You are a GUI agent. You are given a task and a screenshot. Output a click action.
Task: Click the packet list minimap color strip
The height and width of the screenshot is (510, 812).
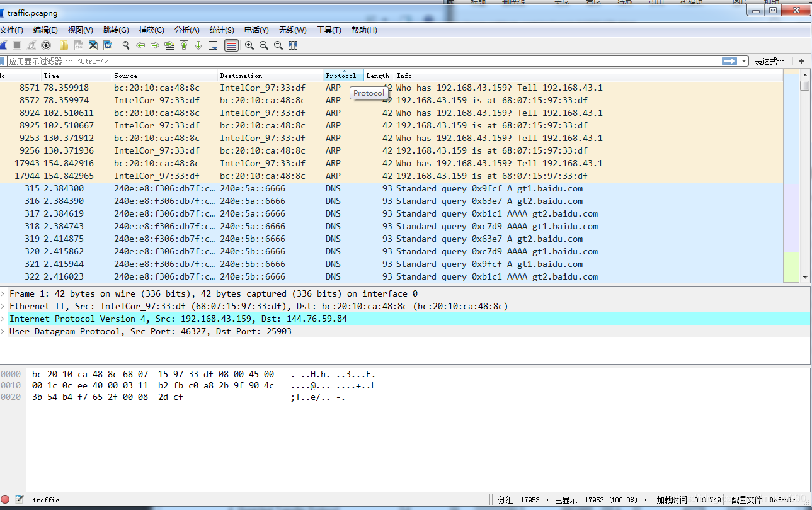pos(791,176)
